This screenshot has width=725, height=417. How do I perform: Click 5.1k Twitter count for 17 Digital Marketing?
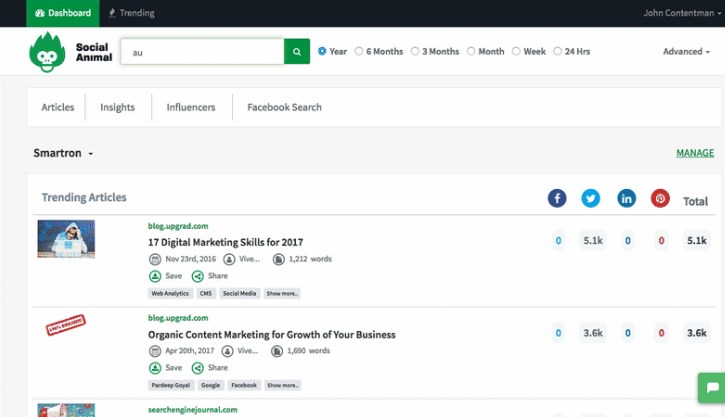[593, 241]
